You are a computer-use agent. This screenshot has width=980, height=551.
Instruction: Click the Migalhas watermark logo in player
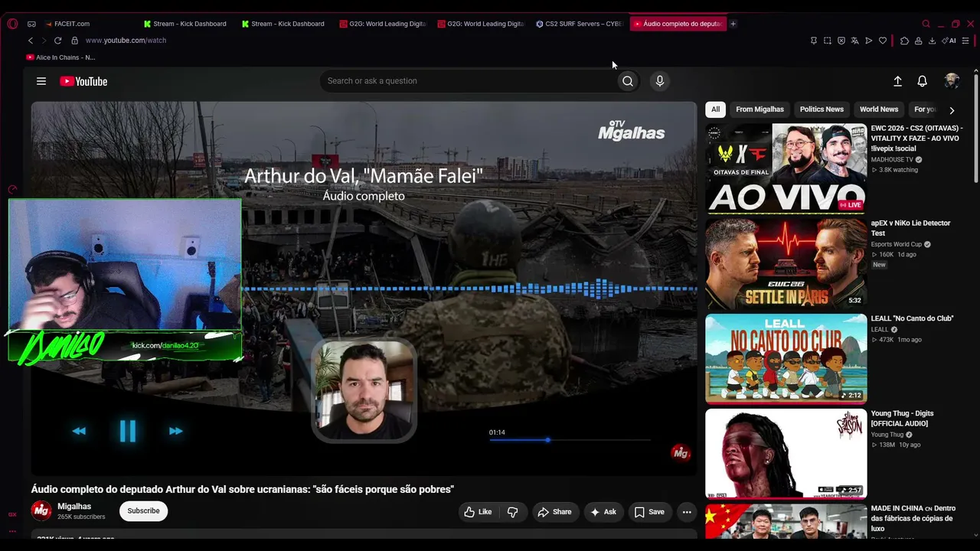point(631,130)
